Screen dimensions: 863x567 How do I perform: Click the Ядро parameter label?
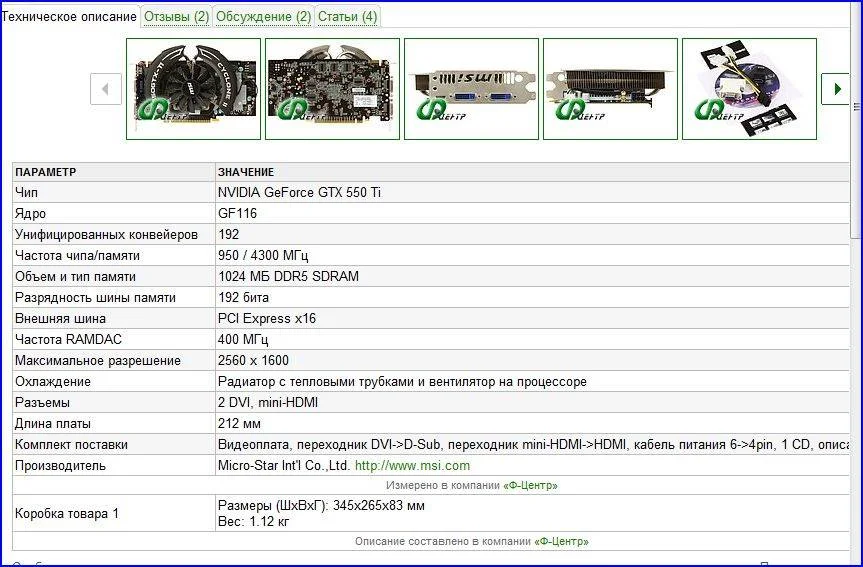(x=30, y=214)
